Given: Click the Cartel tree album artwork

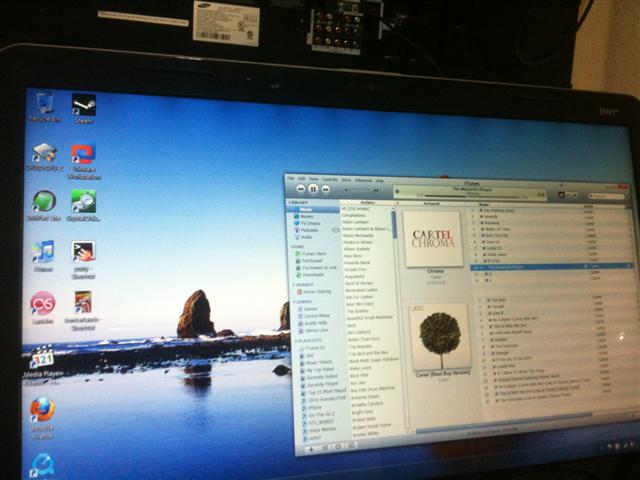Looking at the screenshot, I should (439, 336).
